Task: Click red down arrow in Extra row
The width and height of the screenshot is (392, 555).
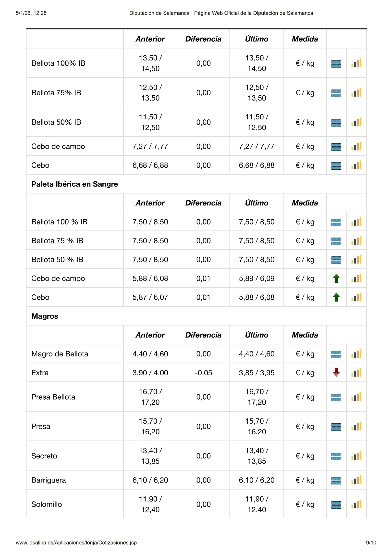Action: pos(336,373)
